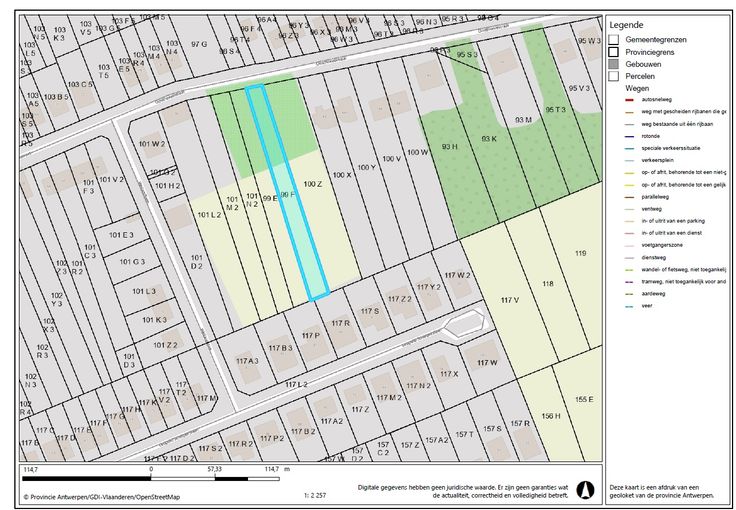Image resolution: width=736 pixels, height=510 pixels.
Task: Click the Gemeentegrenzen legend symbol box
Action: click(x=612, y=39)
